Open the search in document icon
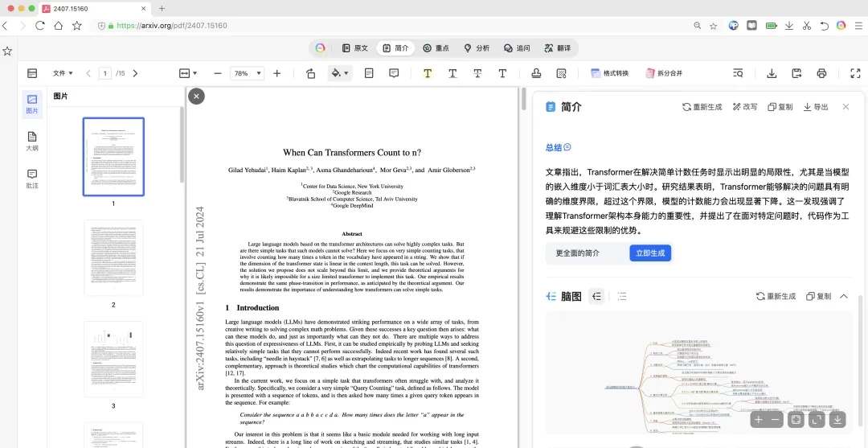868x448 pixels. [737, 73]
